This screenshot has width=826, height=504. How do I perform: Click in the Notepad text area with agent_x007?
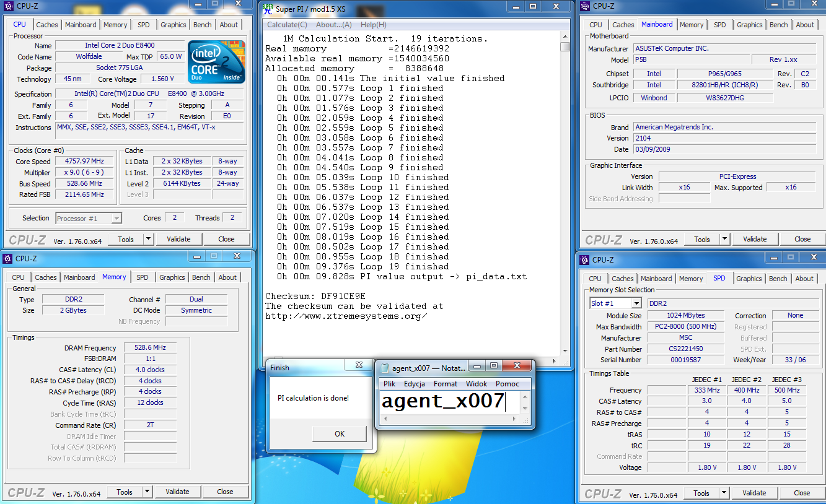449,402
